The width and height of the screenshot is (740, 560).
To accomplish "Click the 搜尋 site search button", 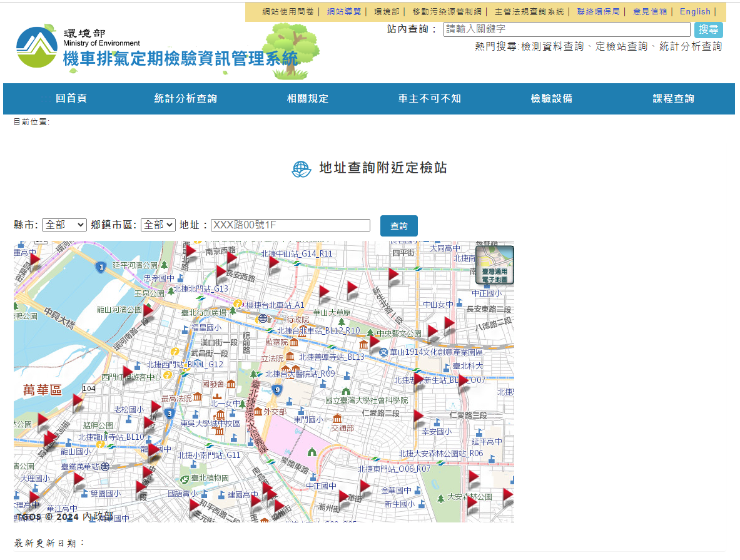I will point(708,29).
